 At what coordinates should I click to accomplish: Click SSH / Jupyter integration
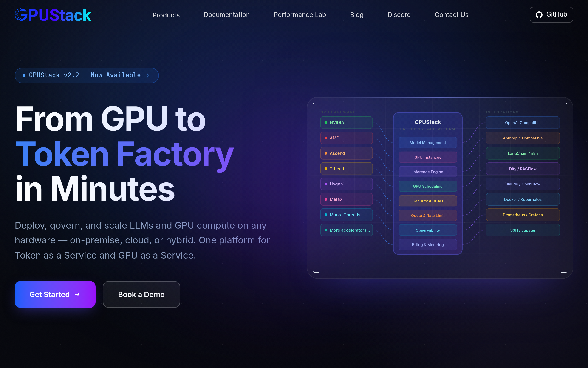tap(523, 230)
